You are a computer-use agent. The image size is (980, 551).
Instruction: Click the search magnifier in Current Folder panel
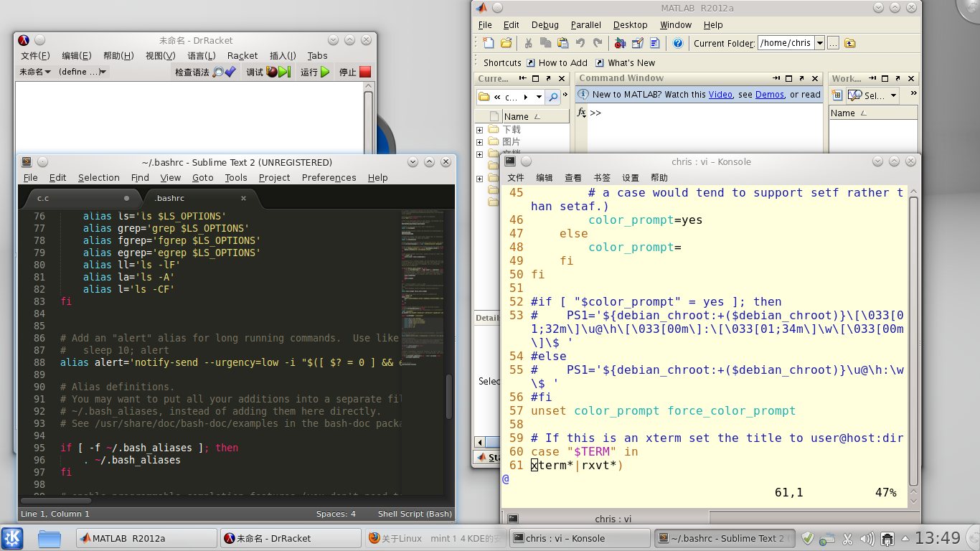tap(552, 97)
